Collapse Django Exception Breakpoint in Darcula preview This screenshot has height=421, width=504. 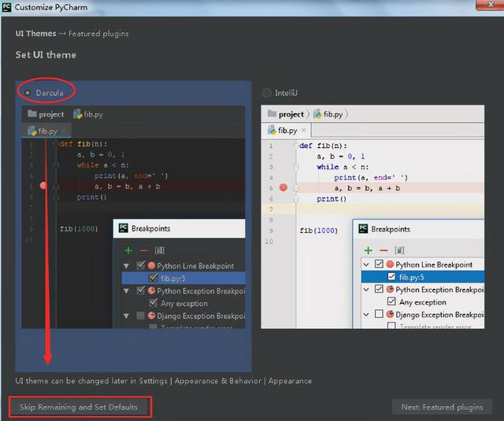(x=126, y=316)
